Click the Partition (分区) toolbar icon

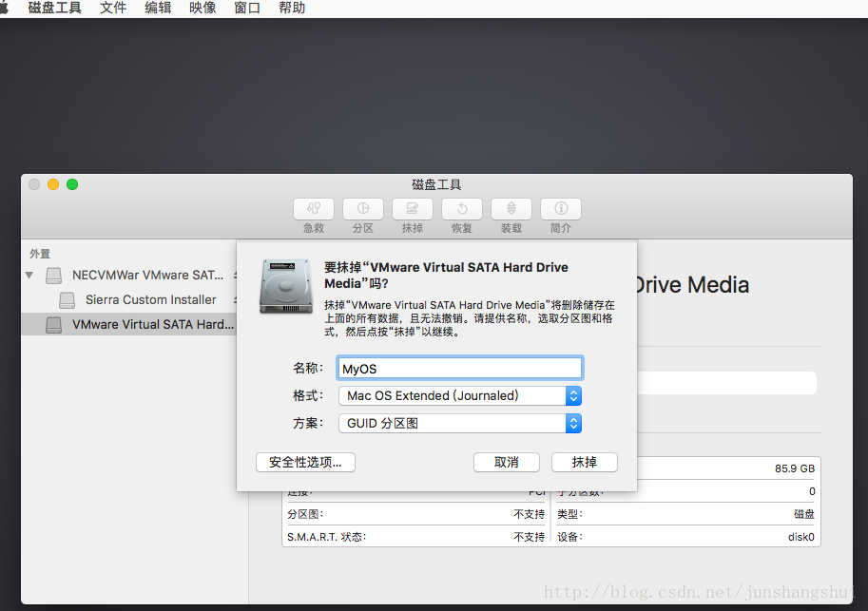pyautogui.click(x=362, y=209)
